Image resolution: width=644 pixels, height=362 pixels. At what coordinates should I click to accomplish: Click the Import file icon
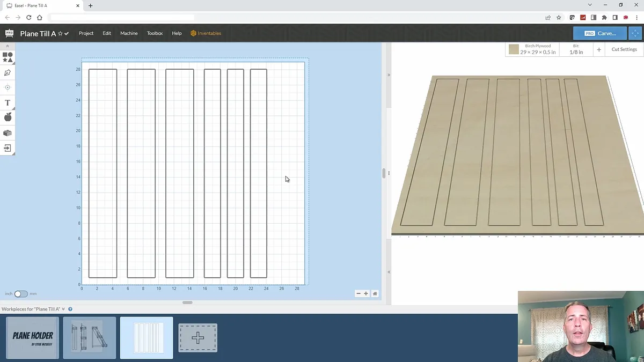coord(8,147)
